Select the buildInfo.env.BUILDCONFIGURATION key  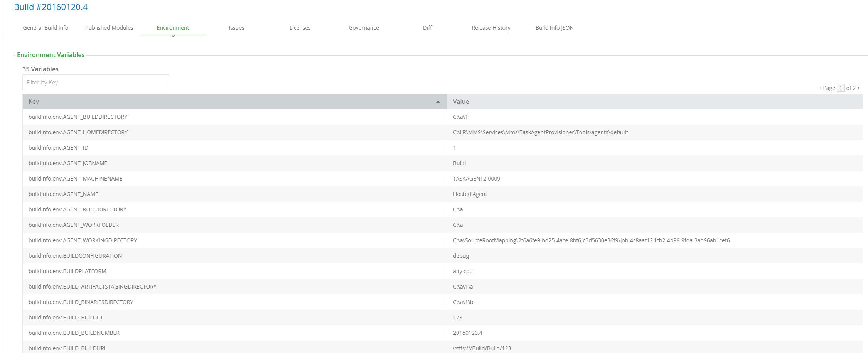tap(75, 256)
